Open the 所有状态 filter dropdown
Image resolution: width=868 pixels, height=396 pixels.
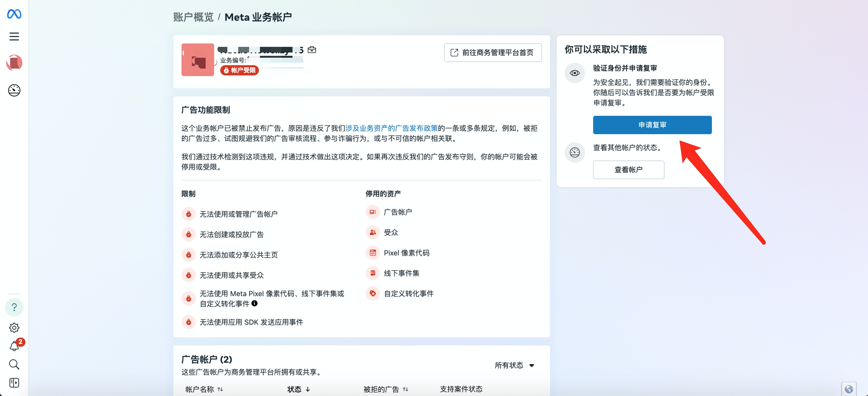click(x=514, y=365)
